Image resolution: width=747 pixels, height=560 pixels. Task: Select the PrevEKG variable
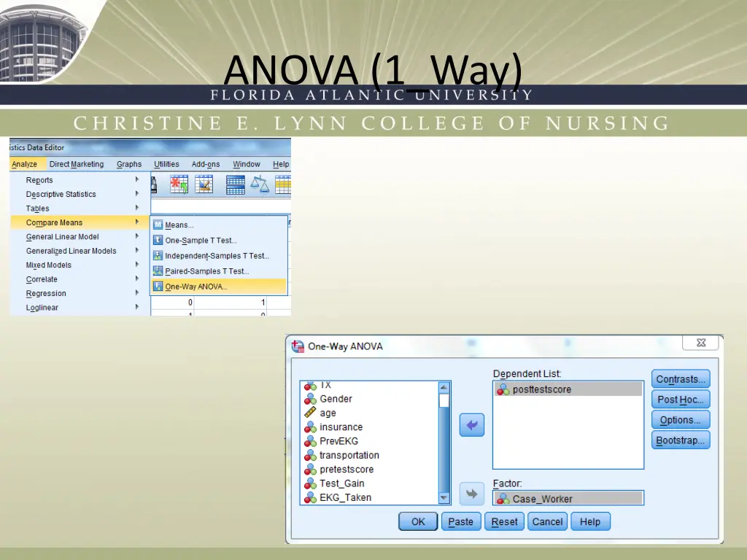coord(368,441)
